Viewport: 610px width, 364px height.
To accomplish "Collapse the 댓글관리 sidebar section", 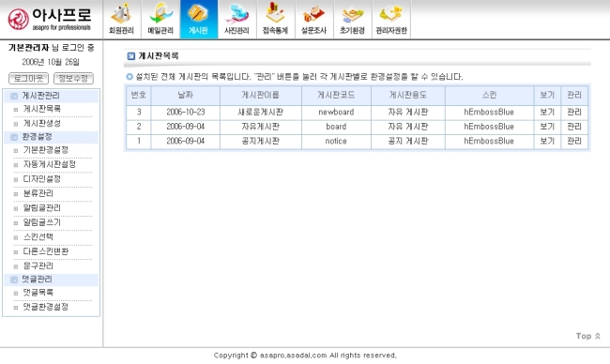I will click(14, 280).
